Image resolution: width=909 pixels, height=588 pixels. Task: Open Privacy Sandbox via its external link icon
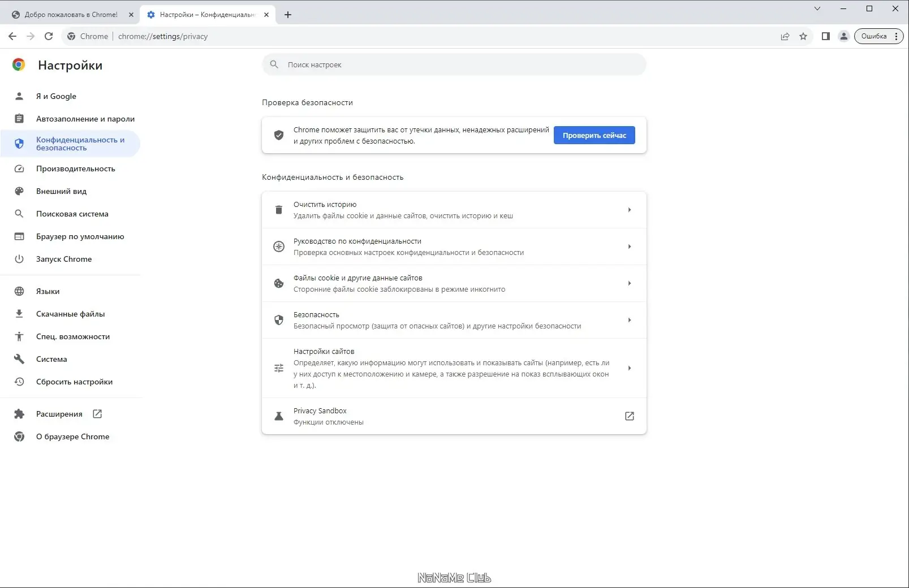click(x=630, y=416)
